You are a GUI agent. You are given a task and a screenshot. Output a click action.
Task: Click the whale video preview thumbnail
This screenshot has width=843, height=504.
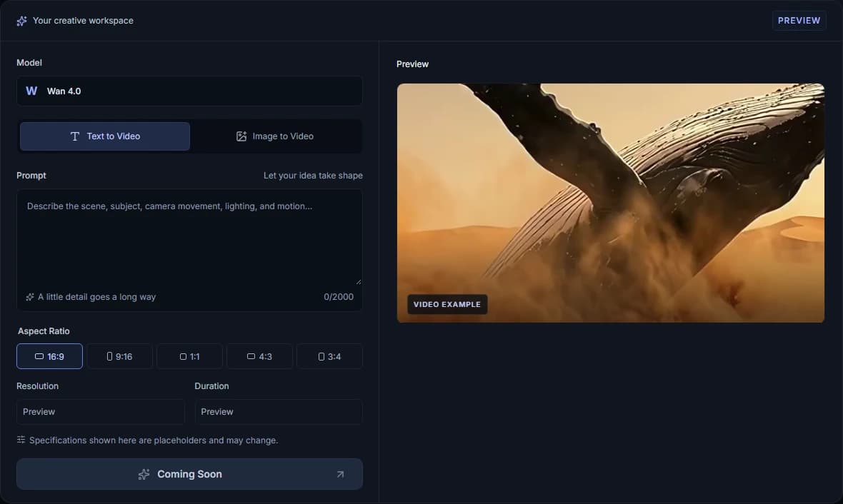click(x=610, y=203)
